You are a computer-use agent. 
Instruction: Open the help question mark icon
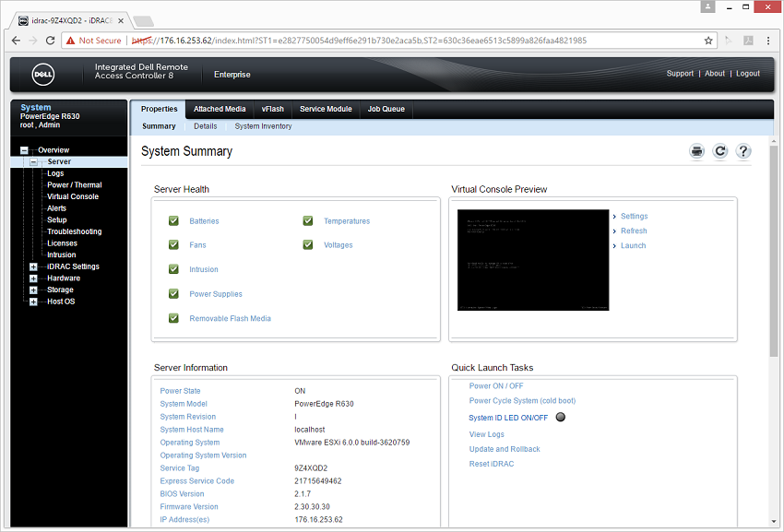click(x=743, y=151)
